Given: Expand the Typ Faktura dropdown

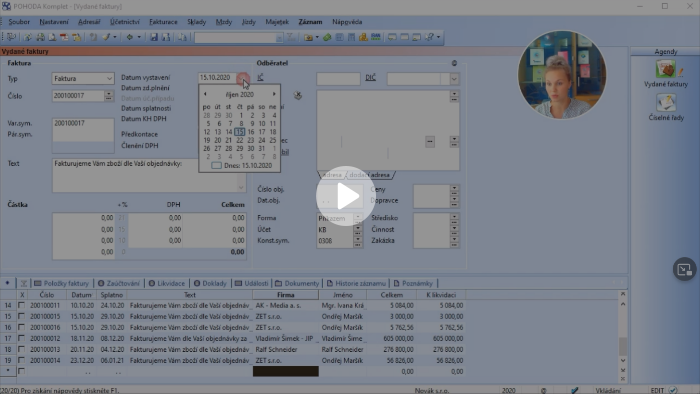Looking at the screenshot, I should [x=109, y=79].
